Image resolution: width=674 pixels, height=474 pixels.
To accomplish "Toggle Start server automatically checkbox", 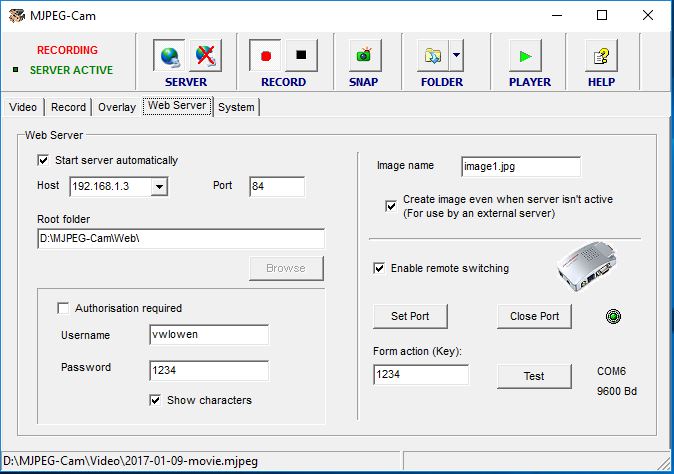I will pos(43,160).
